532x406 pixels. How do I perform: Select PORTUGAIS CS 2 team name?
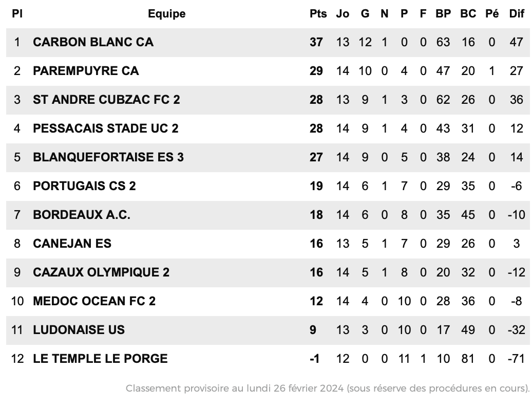pos(84,186)
